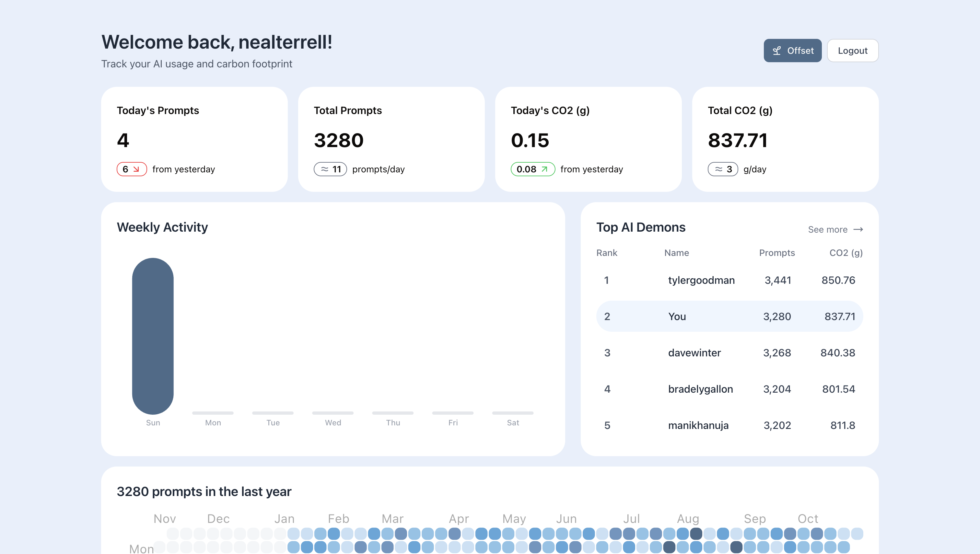This screenshot has height=554, width=980.
Task: Click the red down-arrow badge in Today's Prompts
Action: point(132,169)
